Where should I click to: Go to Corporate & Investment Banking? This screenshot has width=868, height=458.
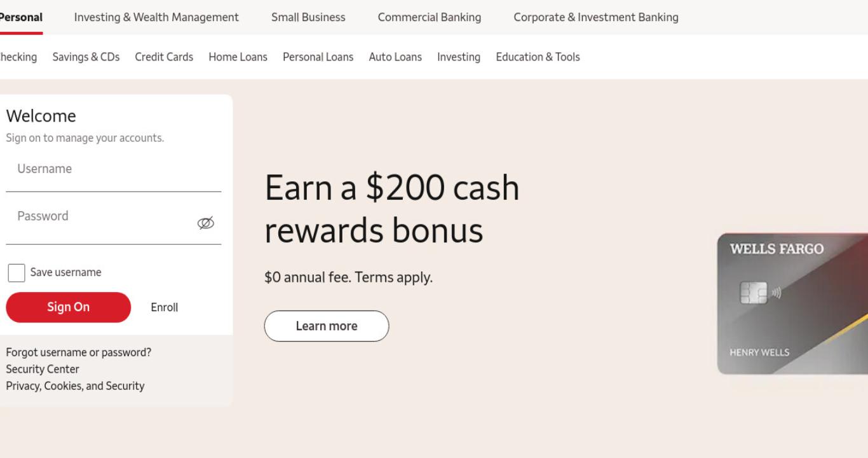pyautogui.click(x=596, y=17)
